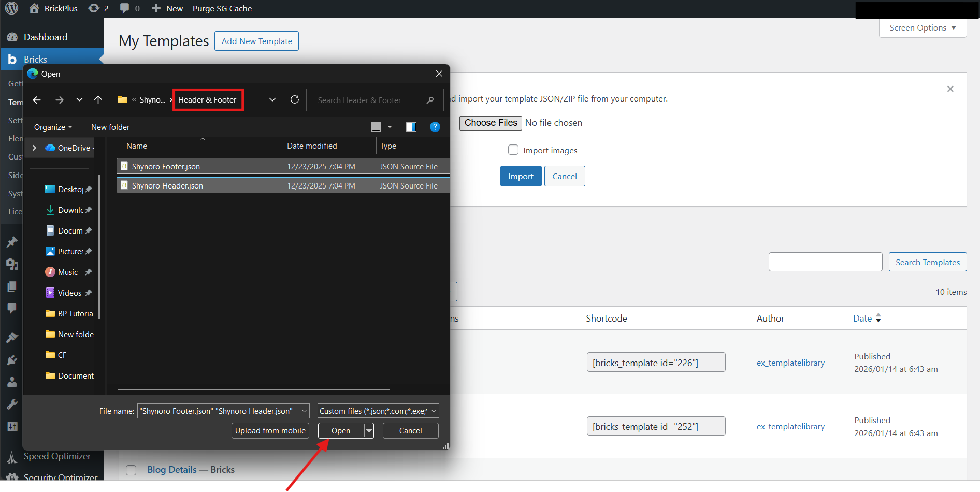Viewport: 980px width, 492px height.
Task: Click the WordPress logo in admin bar
Action: [x=11, y=8]
